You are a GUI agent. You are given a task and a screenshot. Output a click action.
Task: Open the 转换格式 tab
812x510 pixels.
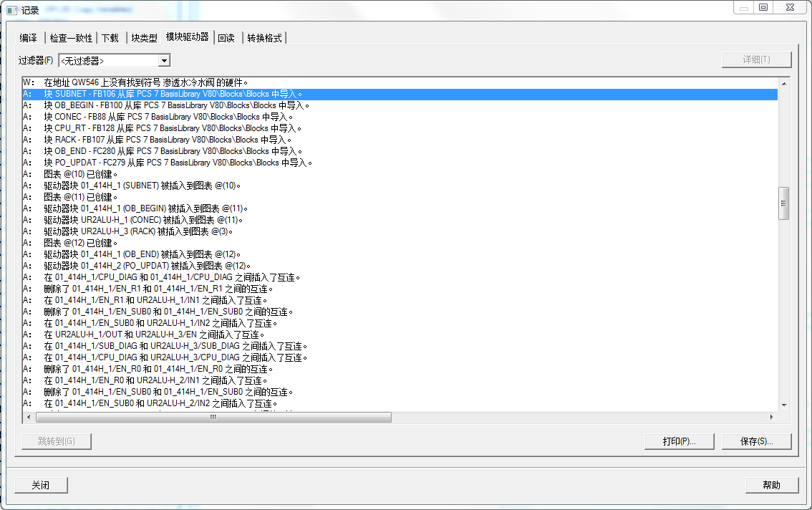click(262, 37)
